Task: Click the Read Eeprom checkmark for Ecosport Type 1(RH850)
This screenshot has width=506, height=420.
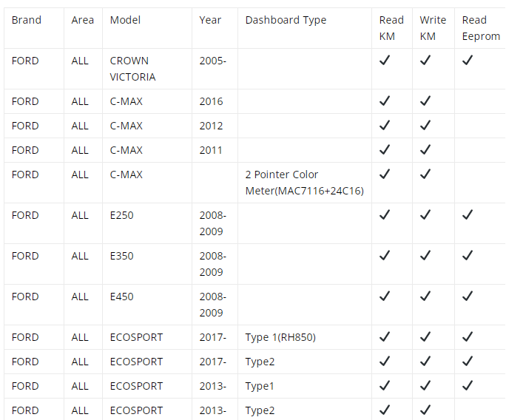Action: (468, 336)
